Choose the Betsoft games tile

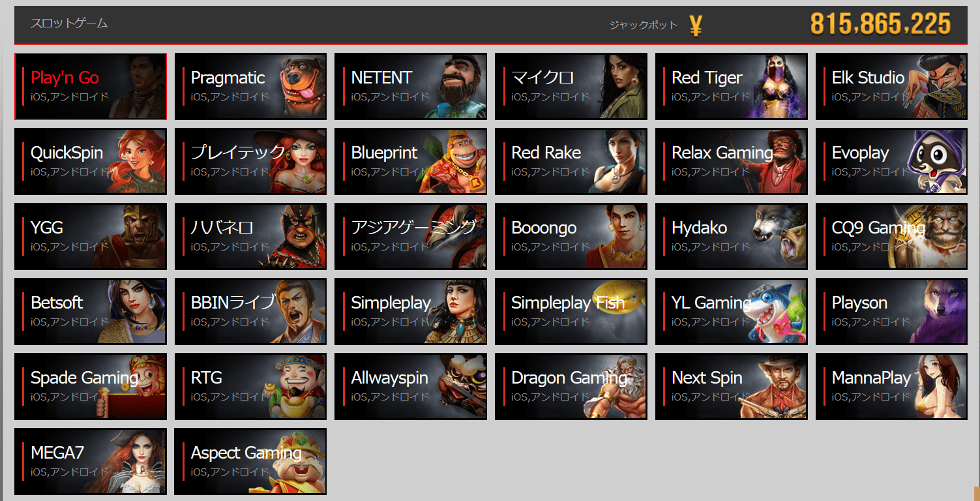pos(91,312)
